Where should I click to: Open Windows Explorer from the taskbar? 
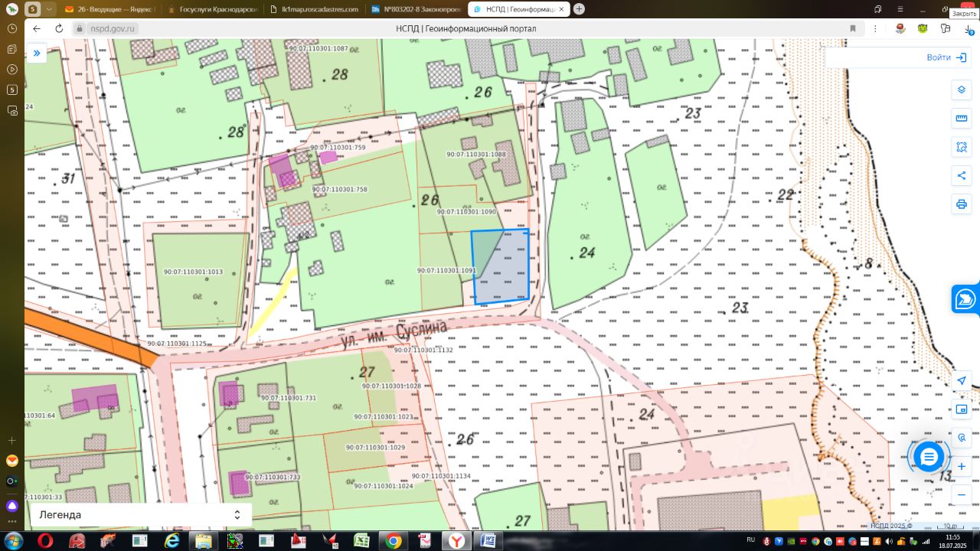pyautogui.click(x=203, y=541)
